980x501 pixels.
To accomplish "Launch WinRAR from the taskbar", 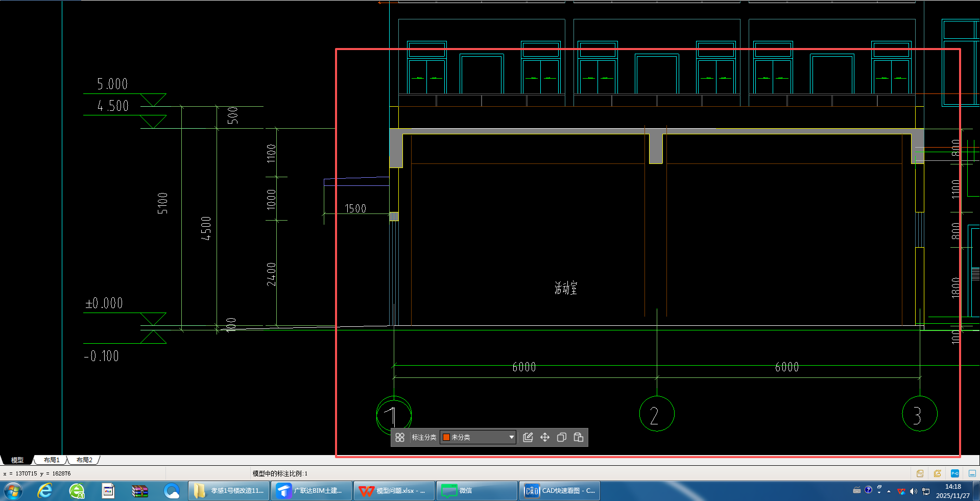I will tap(140, 491).
